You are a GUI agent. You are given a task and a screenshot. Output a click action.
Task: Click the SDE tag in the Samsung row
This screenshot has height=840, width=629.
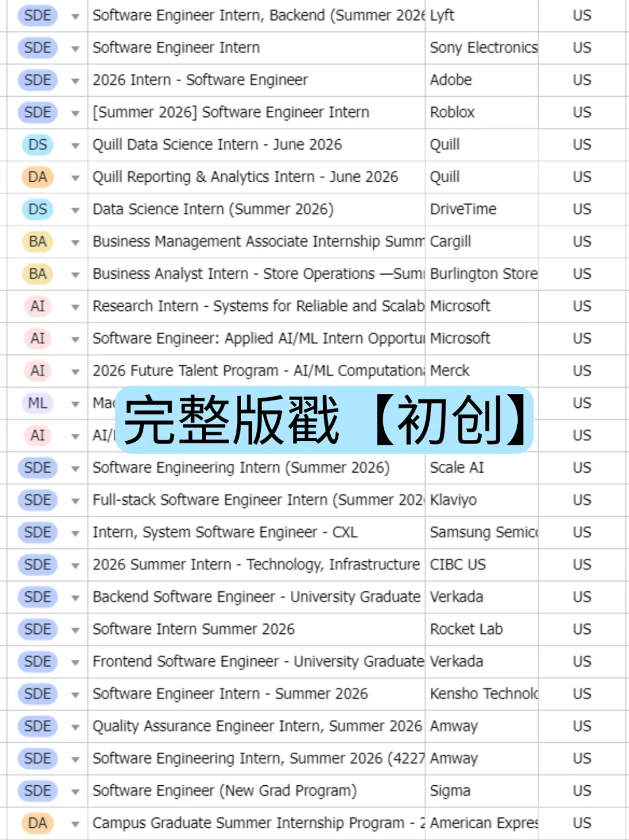[x=38, y=532]
